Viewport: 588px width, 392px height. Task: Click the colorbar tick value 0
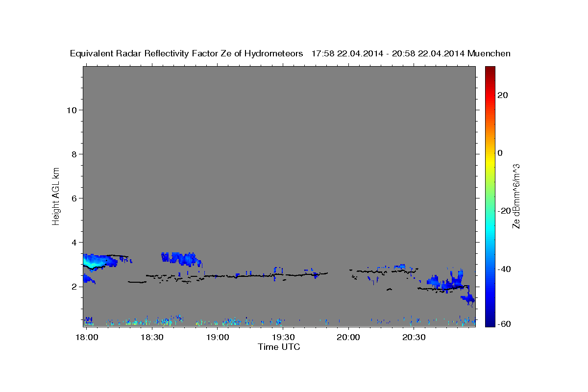[500, 153]
